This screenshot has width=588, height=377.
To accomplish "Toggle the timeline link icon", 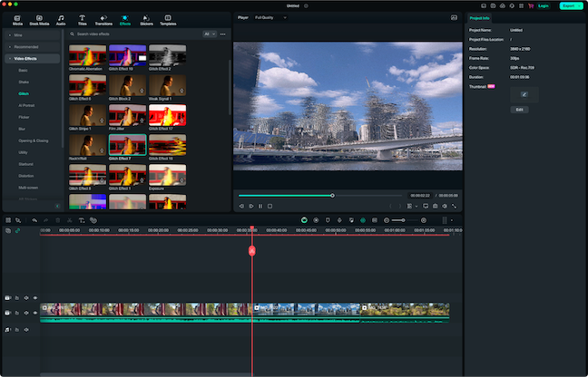I will [x=17, y=231].
